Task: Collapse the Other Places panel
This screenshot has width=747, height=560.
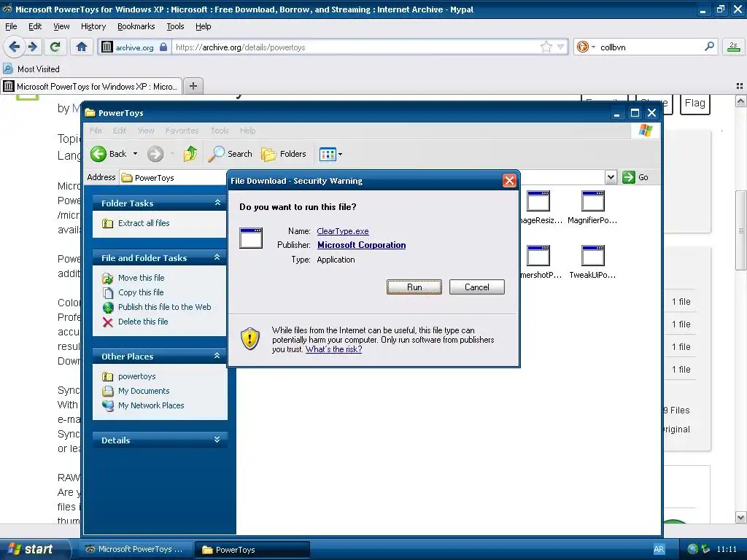Action: coord(217,356)
